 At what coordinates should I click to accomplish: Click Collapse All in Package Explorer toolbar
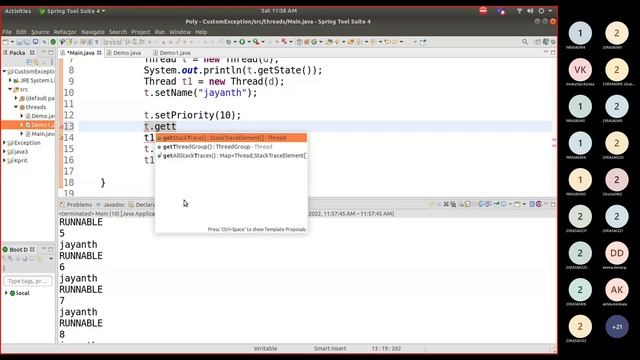[x=29, y=62]
